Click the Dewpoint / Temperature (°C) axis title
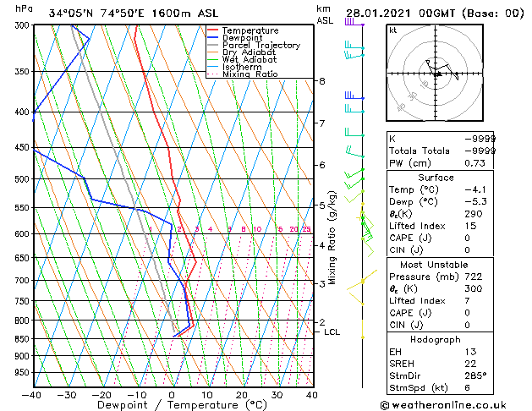The height and width of the screenshot is (411, 532). coord(182,405)
